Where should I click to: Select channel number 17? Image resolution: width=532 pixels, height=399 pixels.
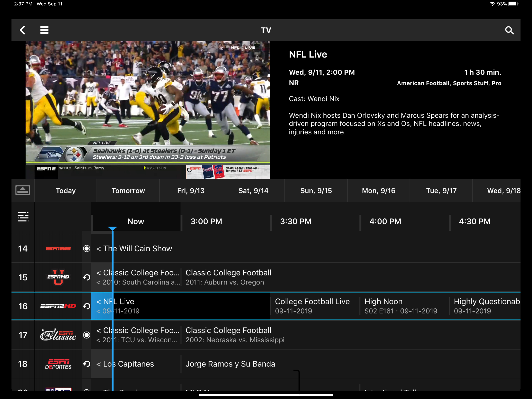23,335
